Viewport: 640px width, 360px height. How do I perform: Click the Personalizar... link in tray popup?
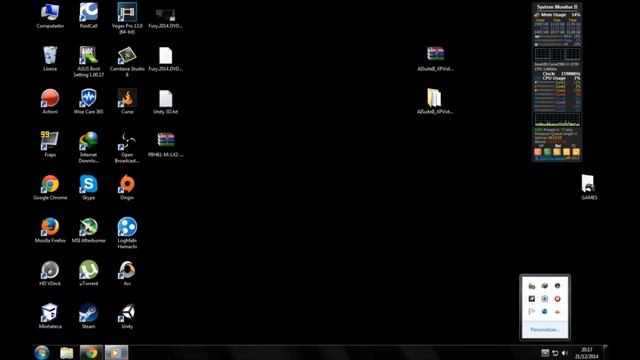pyautogui.click(x=544, y=329)
